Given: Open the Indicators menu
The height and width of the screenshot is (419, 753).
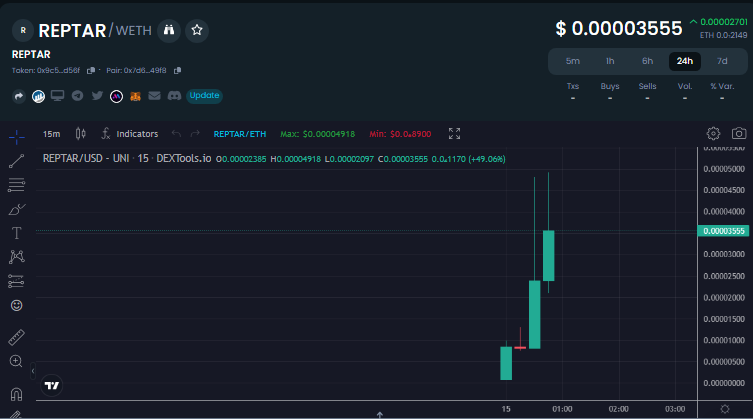Looking at the screenshot, I should click(x=130, y=134).
